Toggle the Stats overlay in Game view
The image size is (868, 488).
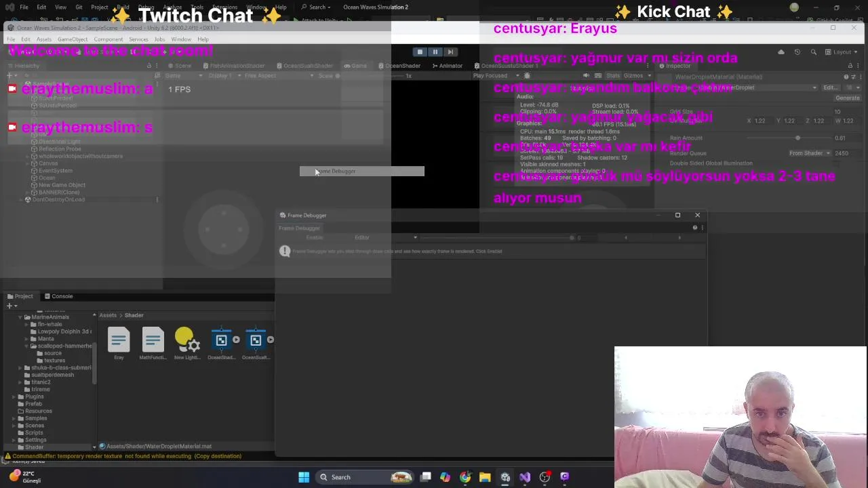(x=613, y=76)
